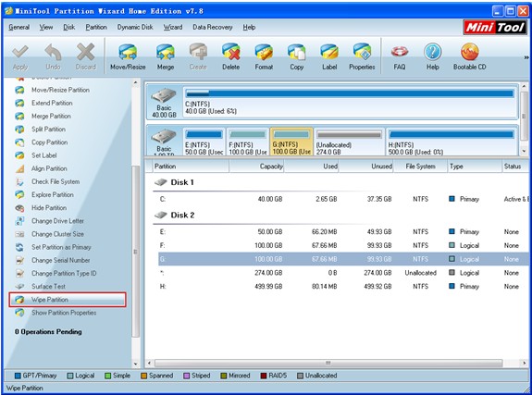Image resolution: width=532 pixels, height=395 pixels.
Task: Click the sidebar scroll down arrow
Action: [135, 364]
